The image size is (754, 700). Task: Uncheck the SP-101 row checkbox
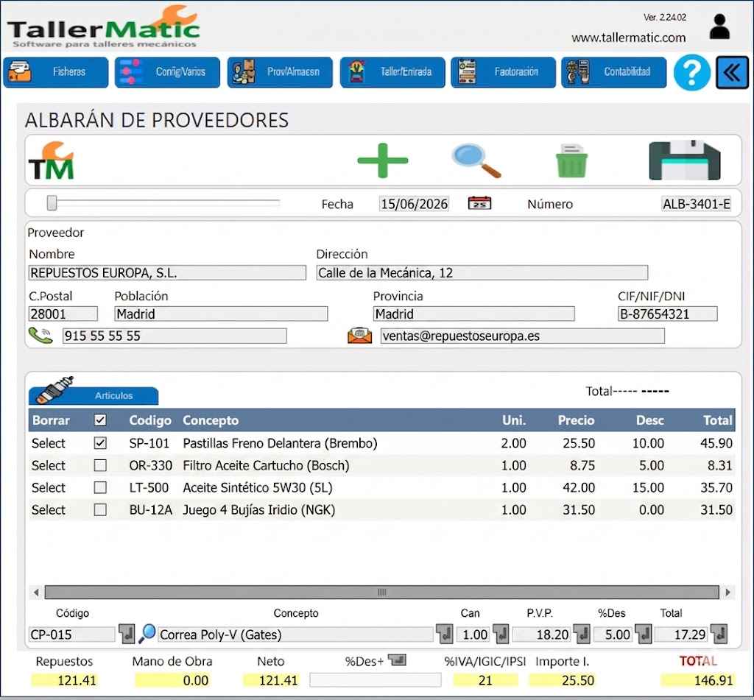click(100, 443)
